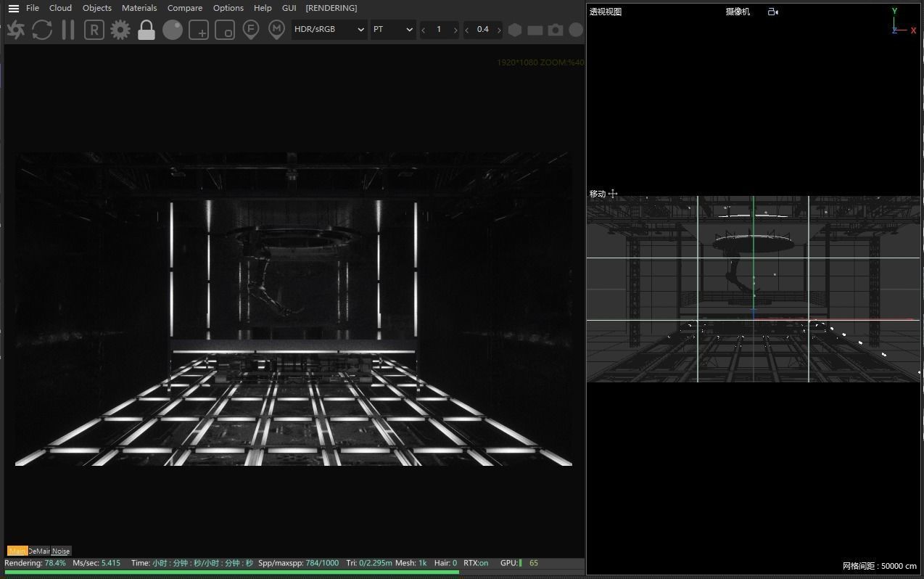The width and height of the screenshot is (924, 579).
Task: Open the Compare menu
Action: click(x=185, y=8)
